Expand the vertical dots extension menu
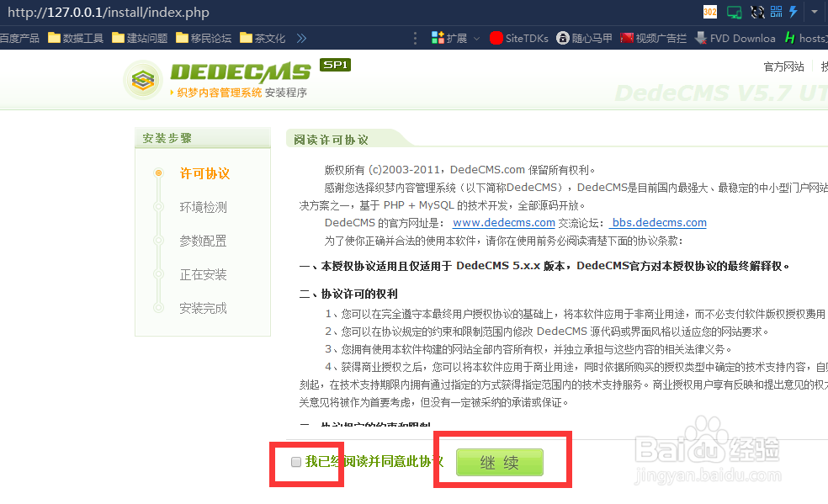Image resolution: width=828 pixels, height=504 pixels. click(415, 38)
